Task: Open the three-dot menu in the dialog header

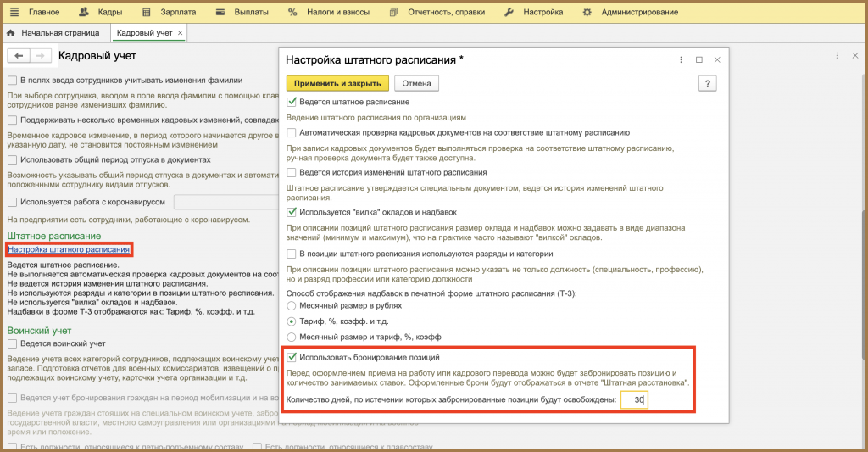Action: (x=681, y=60)
